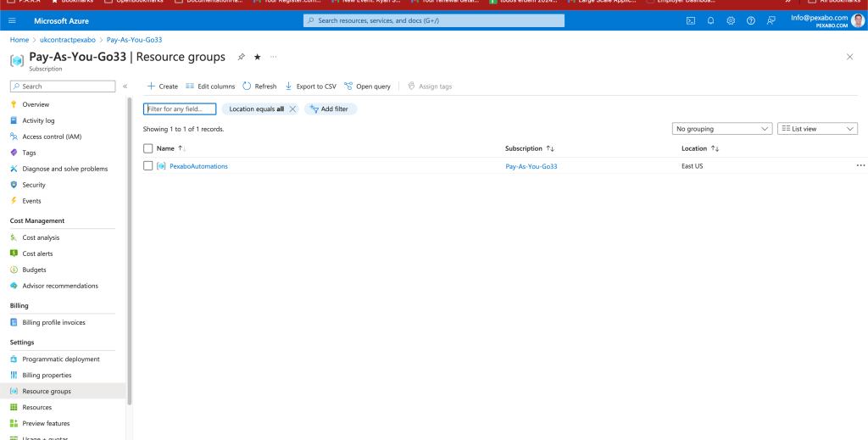Open the notifications bell
The height and width of the screenshot is (440, 868).
pos(711,21)
